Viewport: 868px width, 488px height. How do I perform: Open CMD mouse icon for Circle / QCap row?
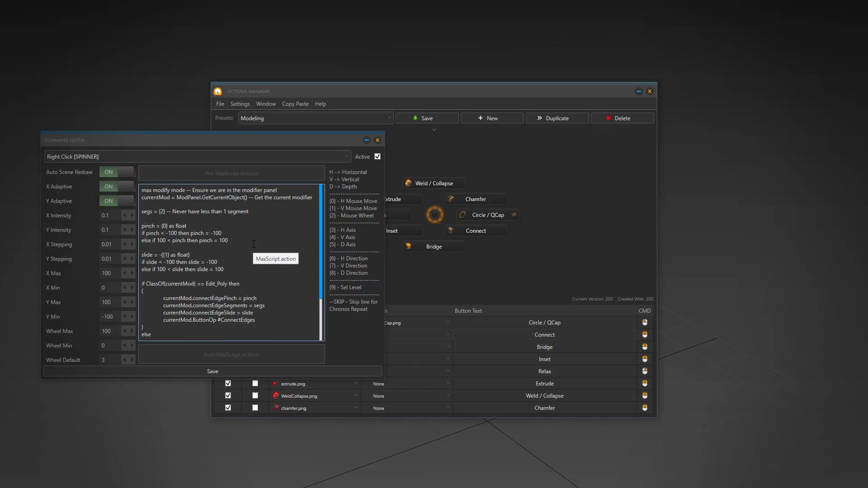(645, 322)
